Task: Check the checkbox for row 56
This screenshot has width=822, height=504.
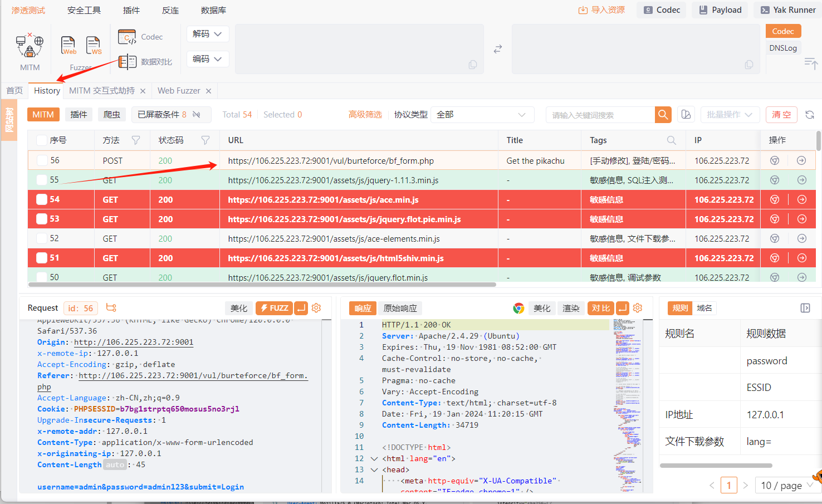Action: click(x=42, y=160)
